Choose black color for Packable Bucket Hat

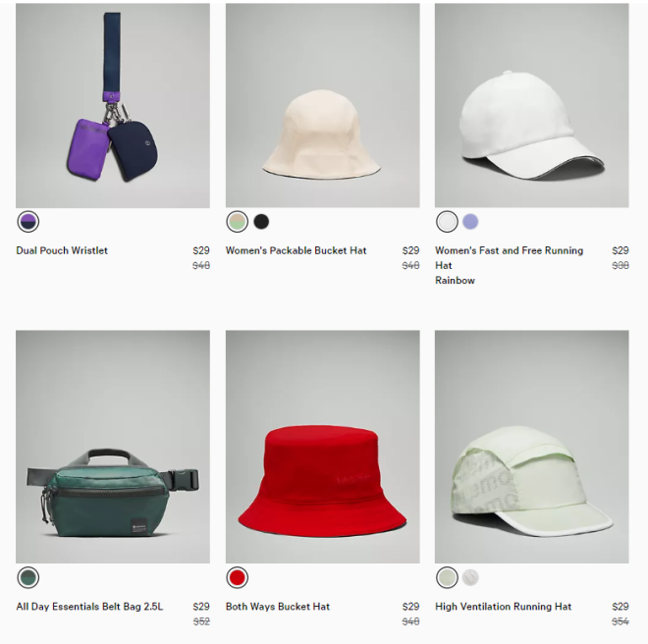click(x=261, y=222)
